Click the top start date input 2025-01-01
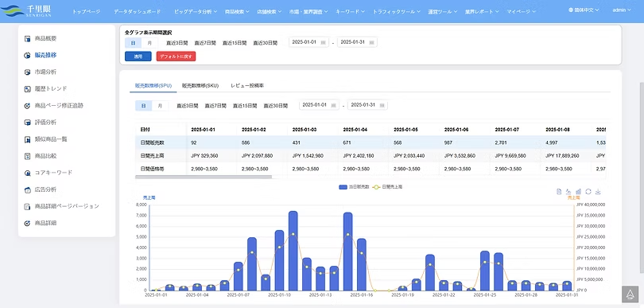 (x=308, y=42)
